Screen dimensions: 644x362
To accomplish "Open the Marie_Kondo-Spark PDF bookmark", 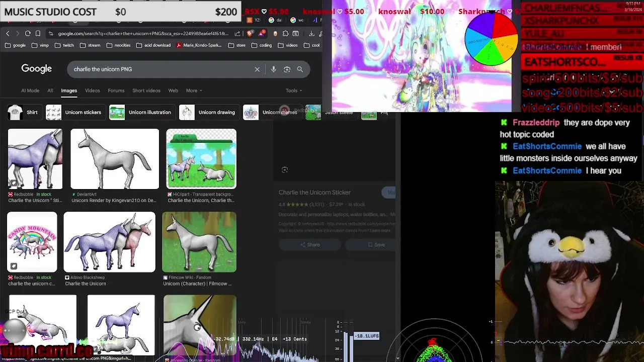I will pyautogui.click(x=199, y=45).
